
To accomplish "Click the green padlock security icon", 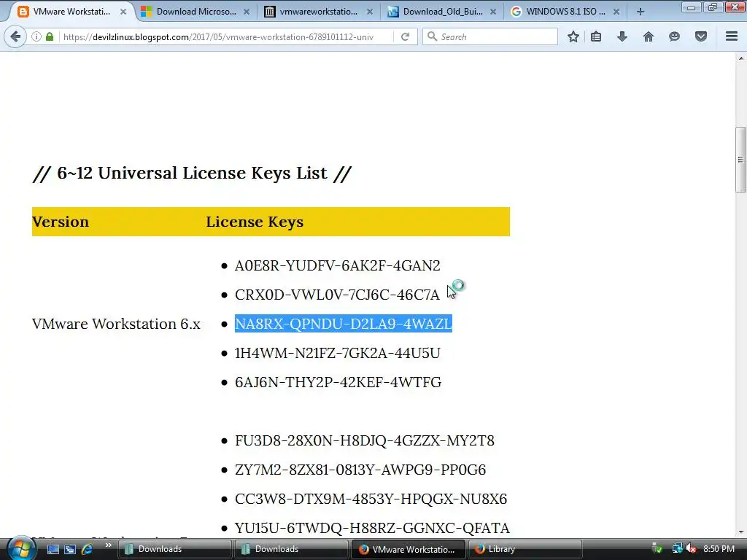I will click(50, 36).
